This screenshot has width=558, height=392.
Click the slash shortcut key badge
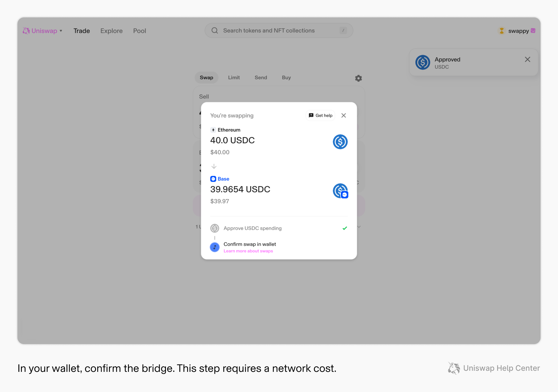click(343, 30)
